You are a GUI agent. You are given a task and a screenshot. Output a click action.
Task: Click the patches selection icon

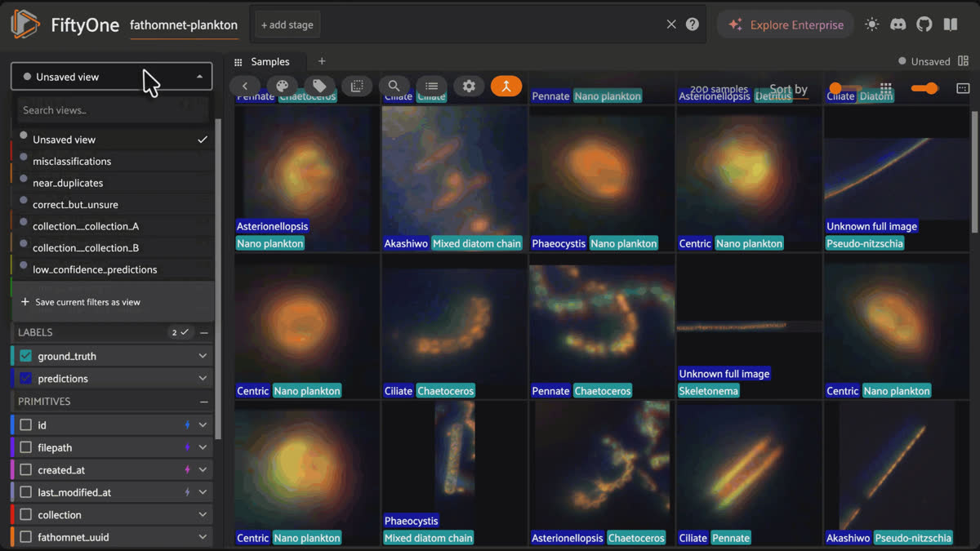(x=357, y=86)
